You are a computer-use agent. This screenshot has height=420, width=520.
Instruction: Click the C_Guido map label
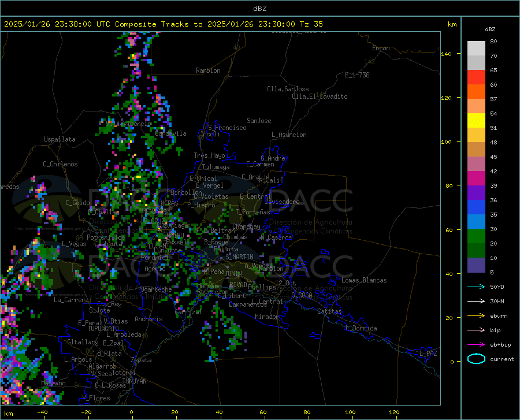coord(77,203)
